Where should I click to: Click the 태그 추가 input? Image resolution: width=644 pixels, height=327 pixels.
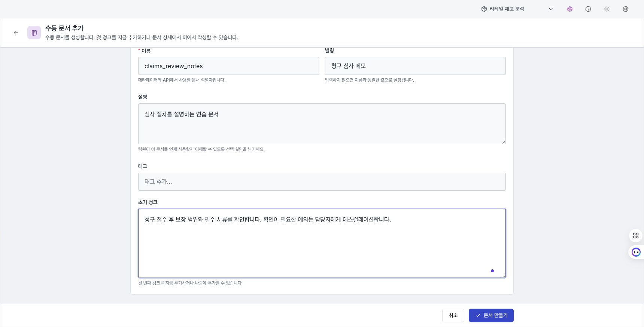322,182
